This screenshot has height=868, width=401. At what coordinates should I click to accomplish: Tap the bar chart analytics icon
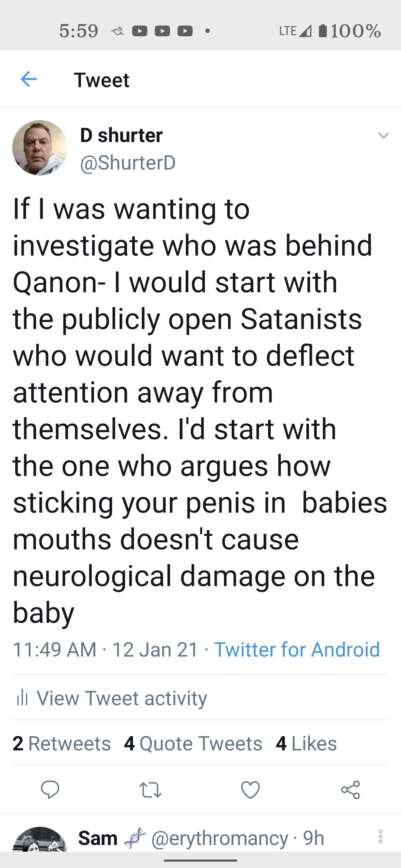(22, 697)
